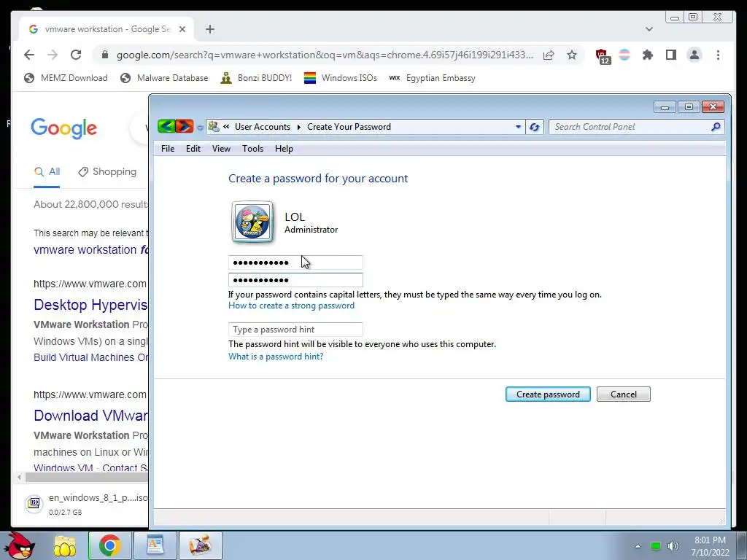Open Chrome's three-dot menu
The width and height of the screenshot is (747, 560).
click(718, 55)
